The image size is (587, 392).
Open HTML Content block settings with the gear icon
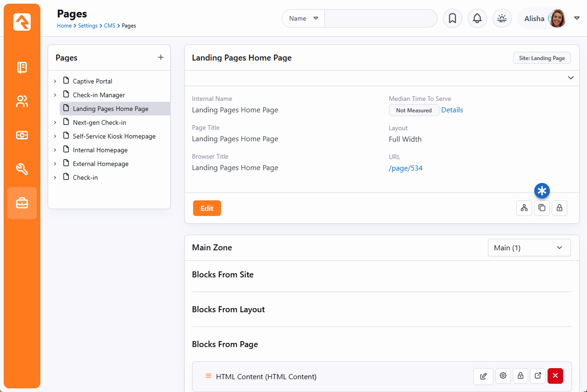click(503, 376)
